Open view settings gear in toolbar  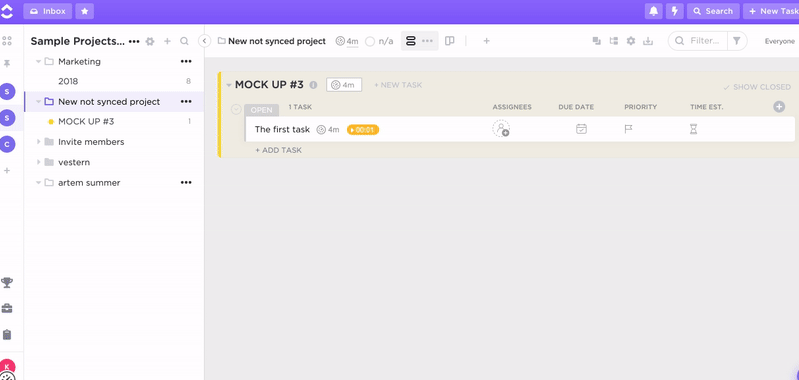pos(631,41)
